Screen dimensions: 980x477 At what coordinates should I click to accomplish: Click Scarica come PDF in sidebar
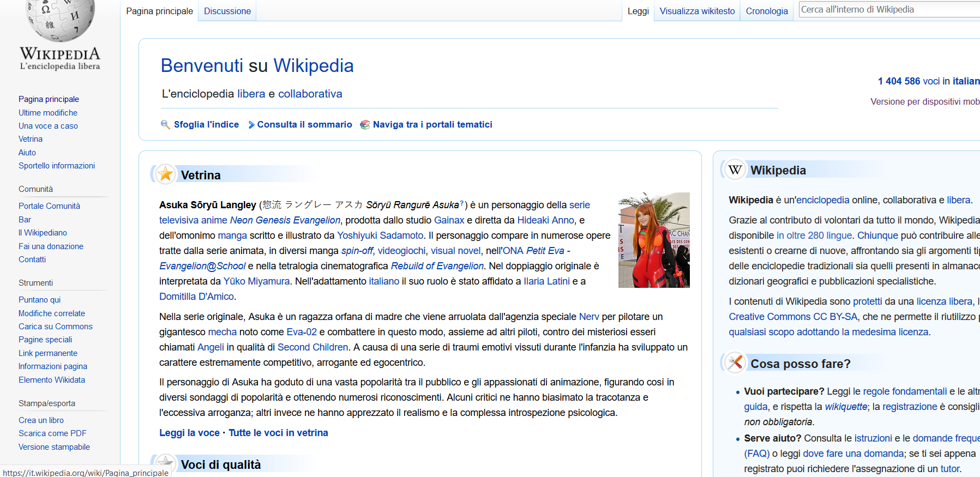[x=52, y=433]
